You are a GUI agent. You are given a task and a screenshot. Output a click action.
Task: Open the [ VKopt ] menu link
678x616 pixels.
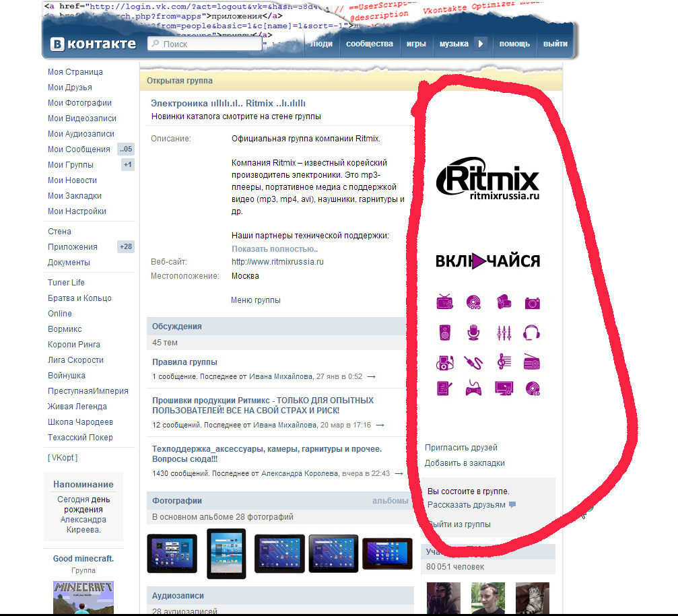pyautogui.click(x=63, y=458)
